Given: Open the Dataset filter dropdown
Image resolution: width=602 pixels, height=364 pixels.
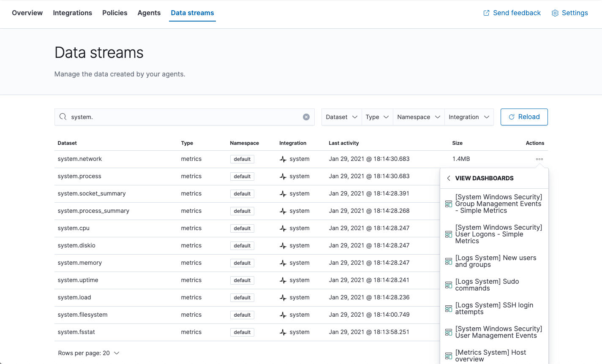Looking at the screenshot, I should tap(341, 117).
